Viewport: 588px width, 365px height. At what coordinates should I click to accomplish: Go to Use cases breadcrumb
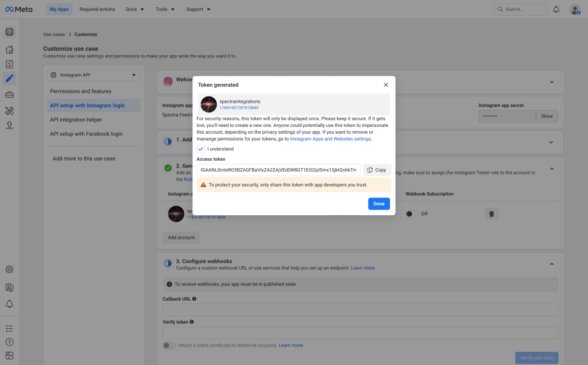(54, 34)
